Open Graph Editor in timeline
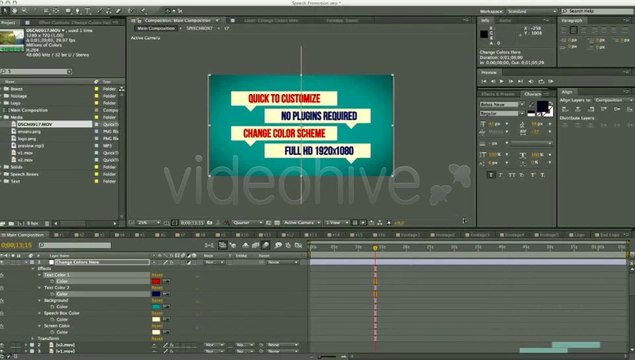Image resolution: width=635 pixels, height=360 pixels. click(298, 245)
